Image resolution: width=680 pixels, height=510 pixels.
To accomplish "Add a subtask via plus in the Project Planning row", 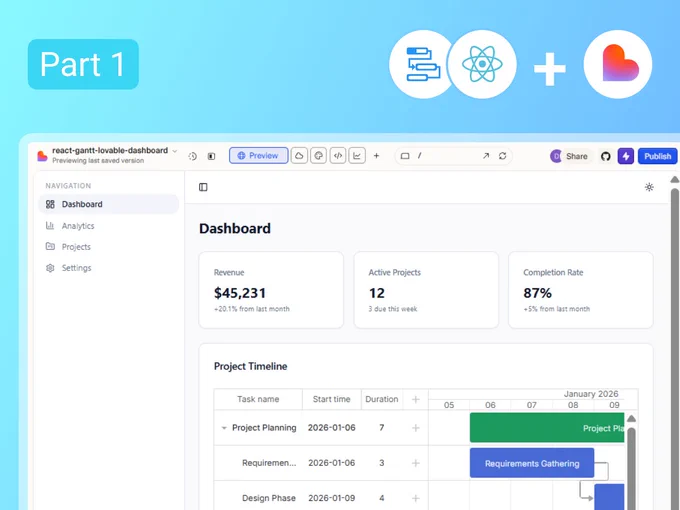I will [415, 428].
